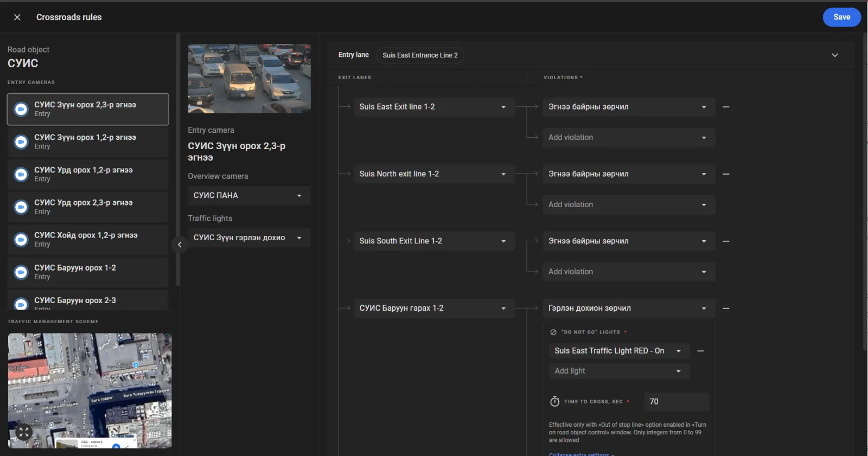Remove the Гэрлэн дохион зөрчил violation row
The image size is (868, 456).
point(726,309)
